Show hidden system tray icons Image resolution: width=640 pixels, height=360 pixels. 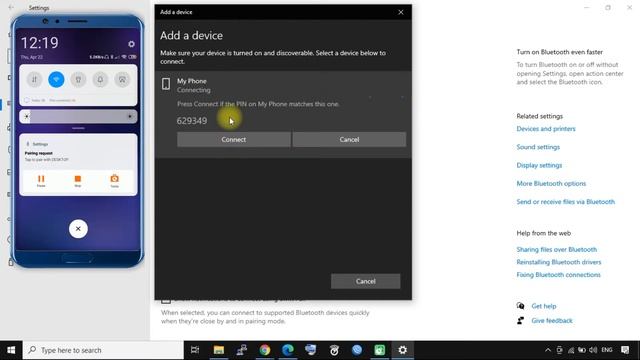point(548,350)
